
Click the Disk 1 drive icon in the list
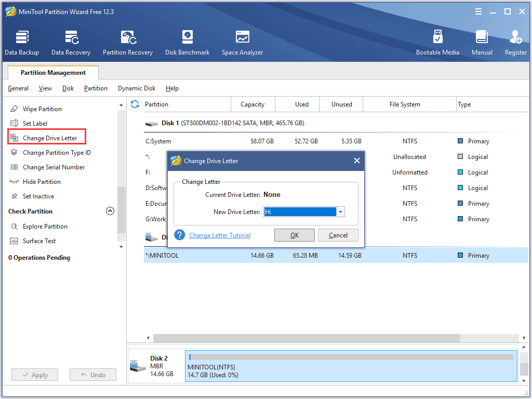(x=151, y=124)
